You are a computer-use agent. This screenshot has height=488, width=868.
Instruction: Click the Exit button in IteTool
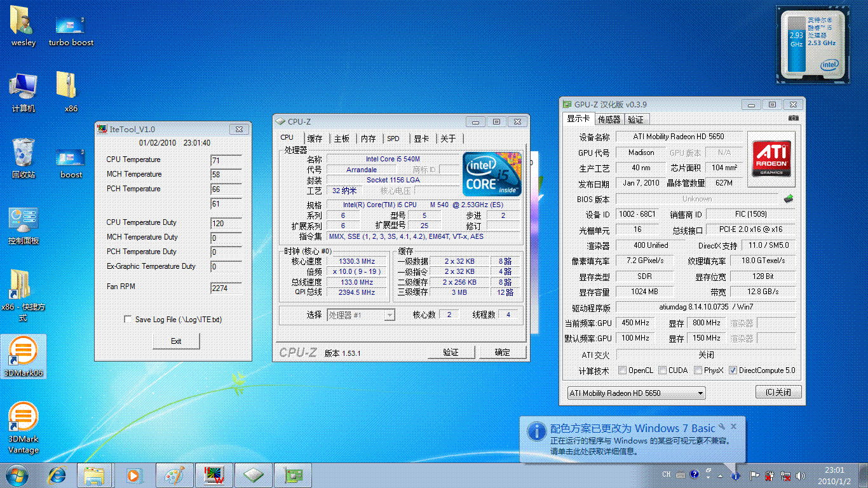[176, 341]
